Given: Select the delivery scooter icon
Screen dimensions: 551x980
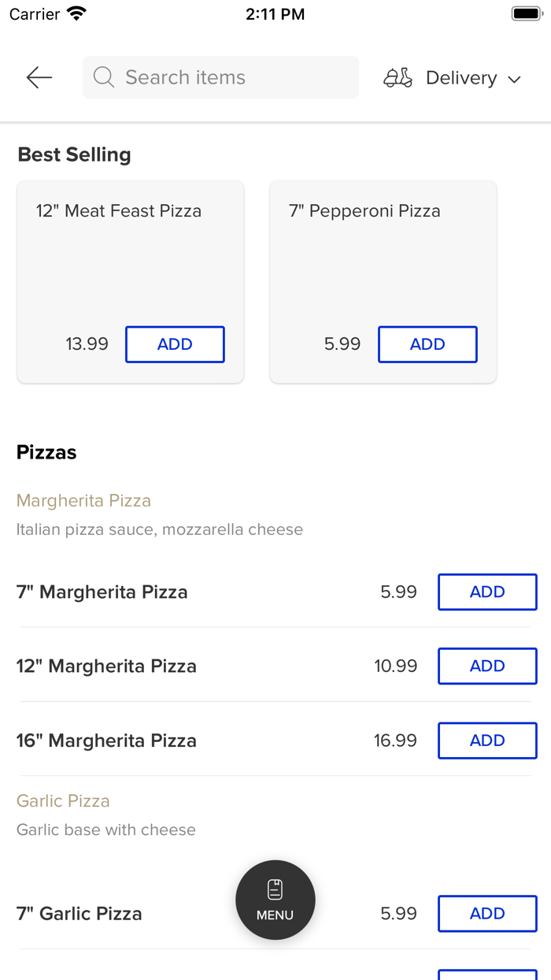Looking at the screenshot, I should click(x=398, y=77).
